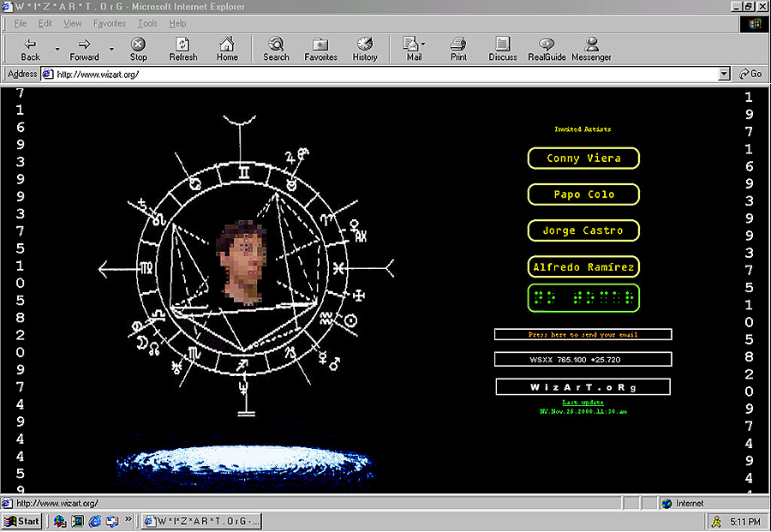The image size is (771, 532).
Task: Open the address bar dropdown list
Action: (724, 75)
